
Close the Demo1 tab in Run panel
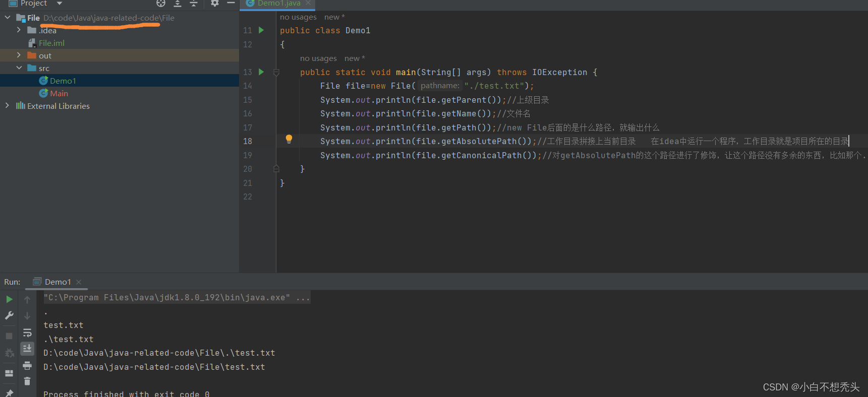click(79, 282)
